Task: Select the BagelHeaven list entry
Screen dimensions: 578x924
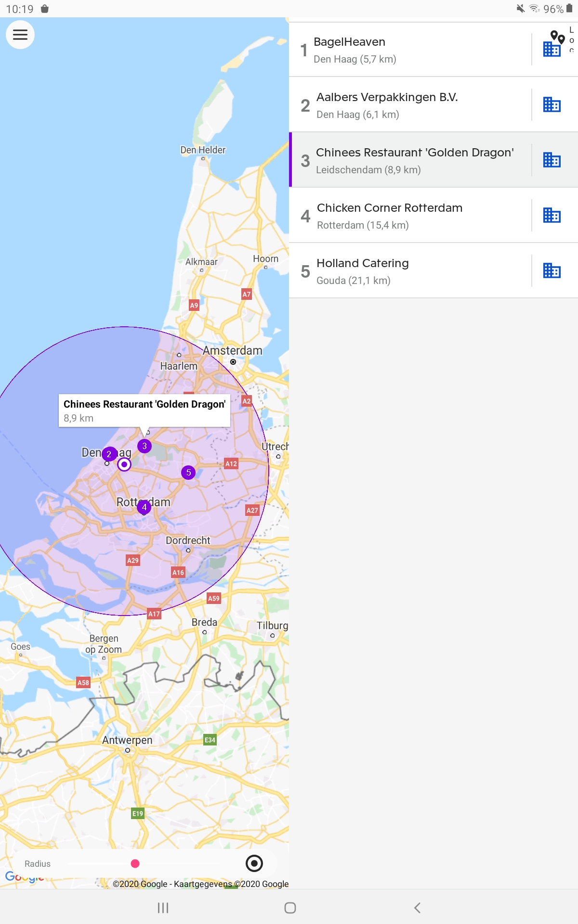Action: tap(433, 50)
